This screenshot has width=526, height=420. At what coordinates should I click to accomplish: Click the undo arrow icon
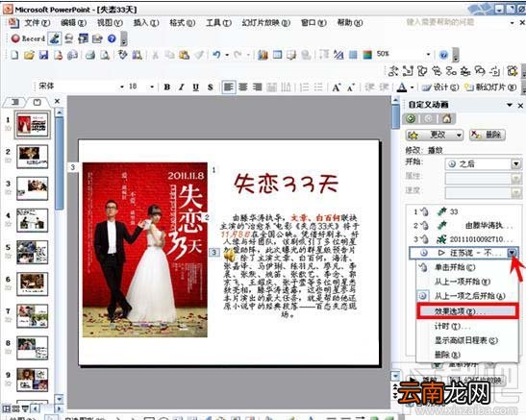click(x=216, y=55)
